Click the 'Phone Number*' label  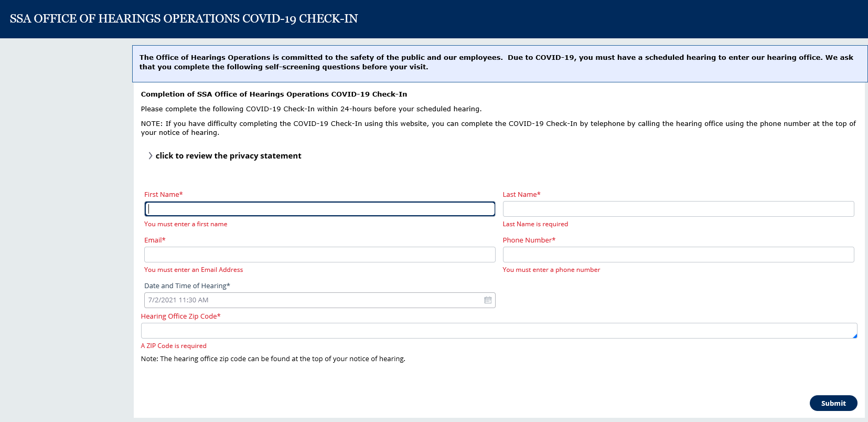[529, 240]
